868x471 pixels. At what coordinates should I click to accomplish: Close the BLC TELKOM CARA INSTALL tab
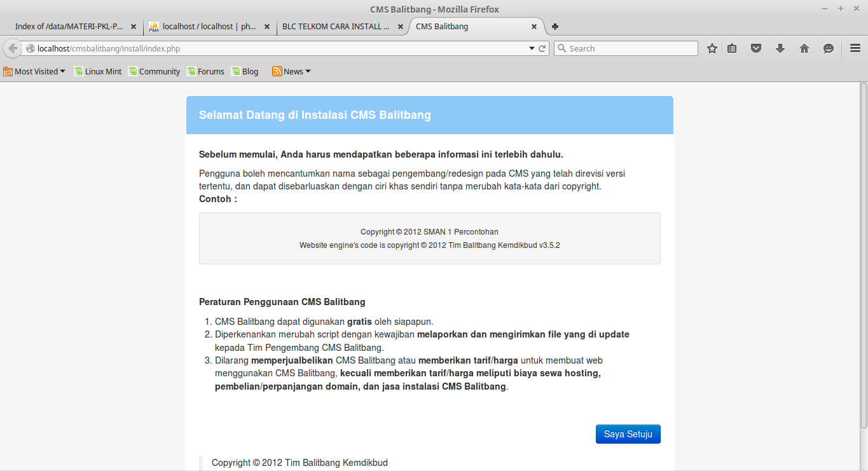(401, 27)
